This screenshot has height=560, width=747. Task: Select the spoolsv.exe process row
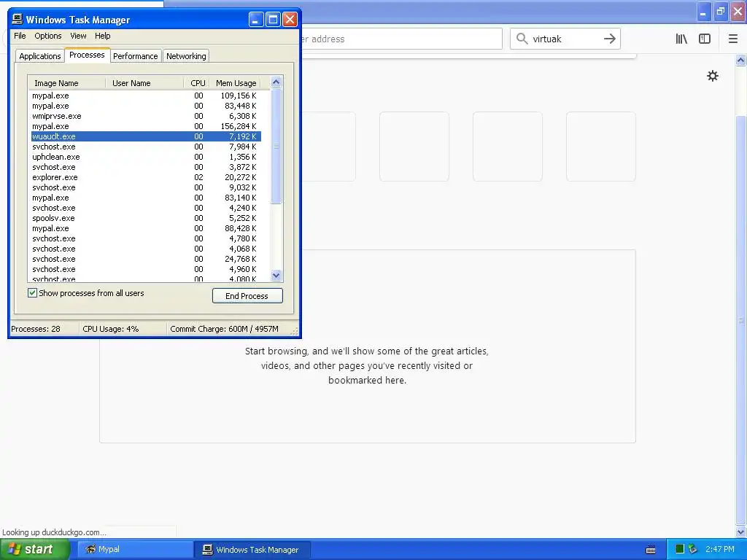tap(146, 219)
